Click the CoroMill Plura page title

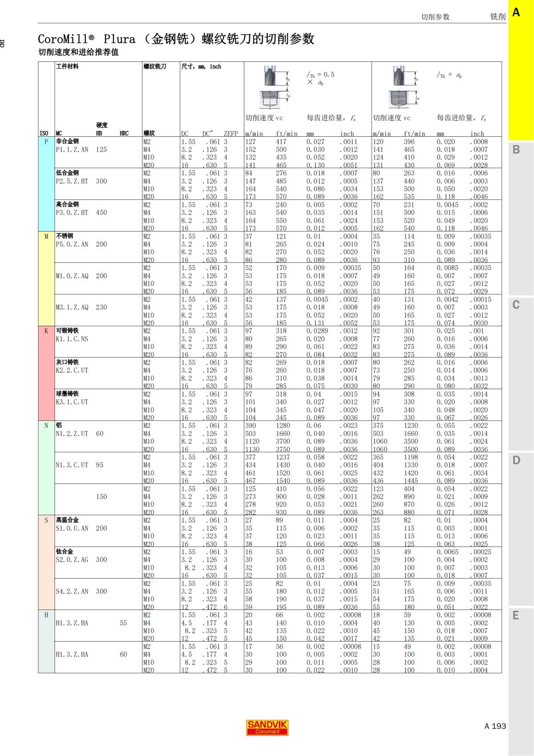[x=176, y=39]
